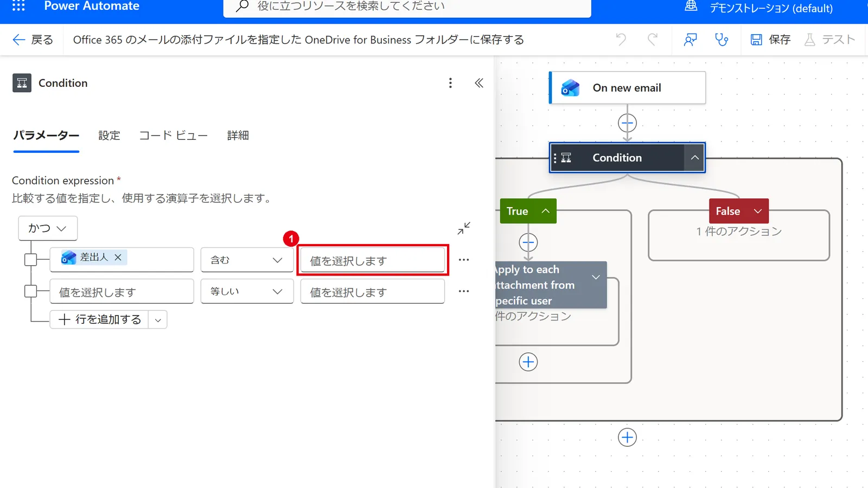Open the 等しい operator dropdown
The width and height of the screenshot is (868, 488).
[247, 291]
